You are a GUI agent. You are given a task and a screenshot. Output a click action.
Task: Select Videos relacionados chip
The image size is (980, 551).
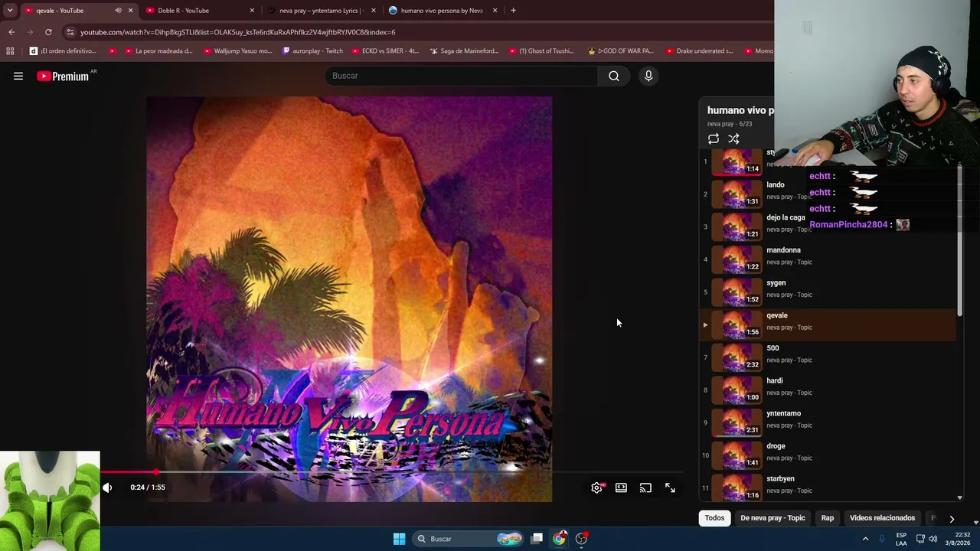pos(882,518)
